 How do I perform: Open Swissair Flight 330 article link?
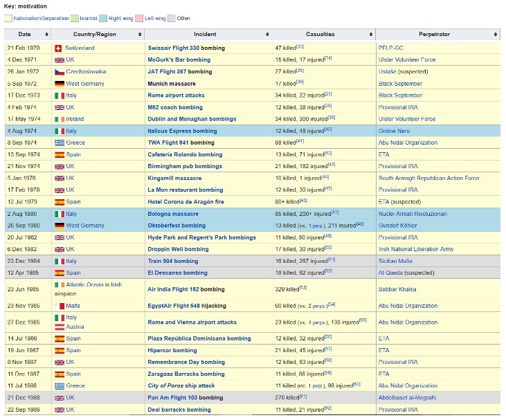click(x=174, y=48)
